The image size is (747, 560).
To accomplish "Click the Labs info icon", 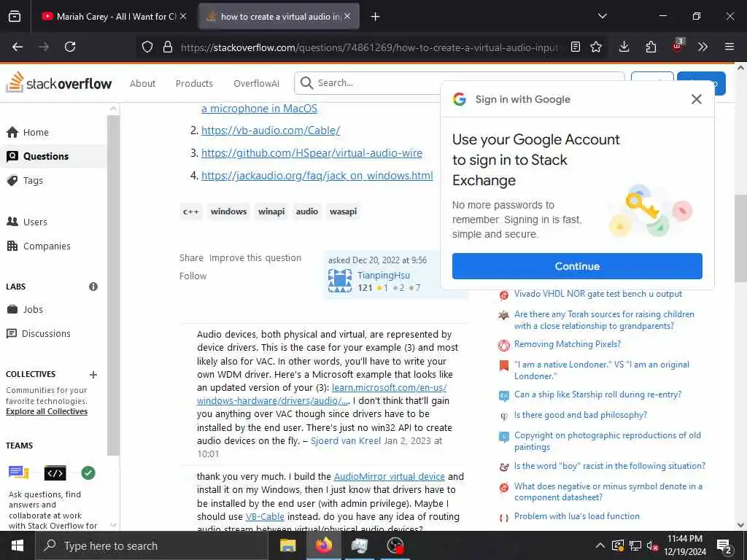I will pyautogui.click(x=93, y=287).
